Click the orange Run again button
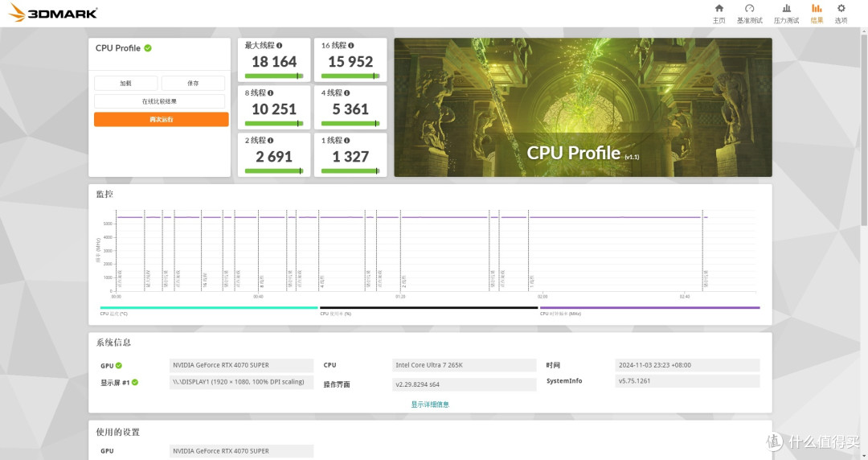This screenshot has height=460, width=868. pyautogui.click(x=161, y=119)
